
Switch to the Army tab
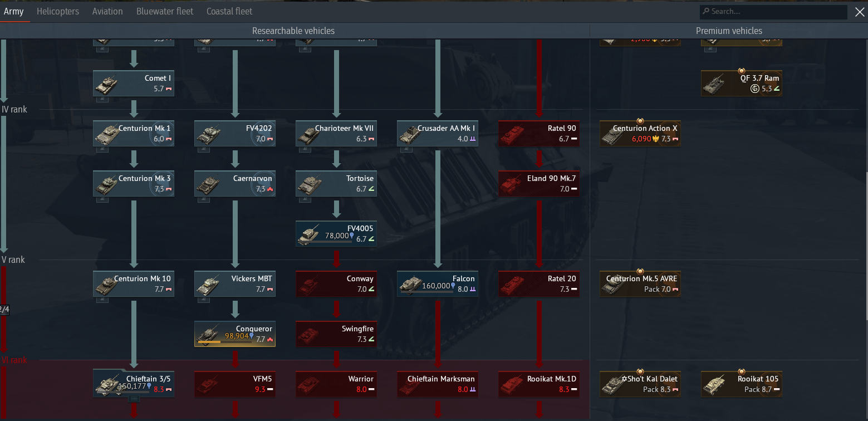click(x=14, y=11)
